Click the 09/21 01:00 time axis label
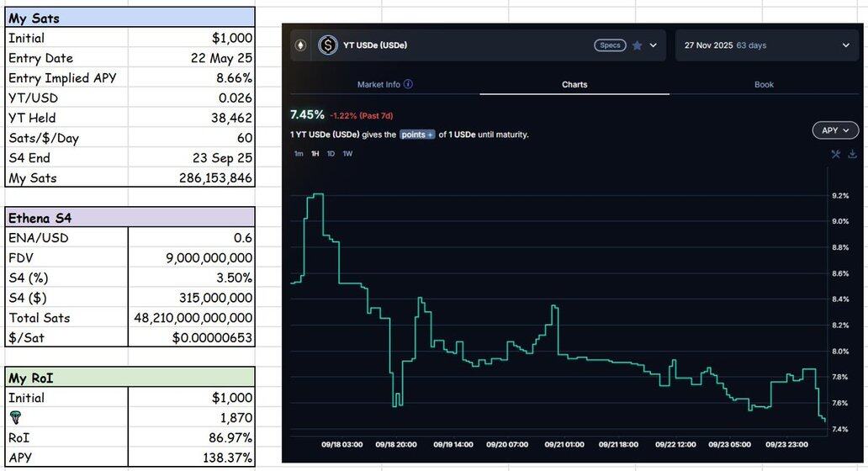 [x=564, y=444]
